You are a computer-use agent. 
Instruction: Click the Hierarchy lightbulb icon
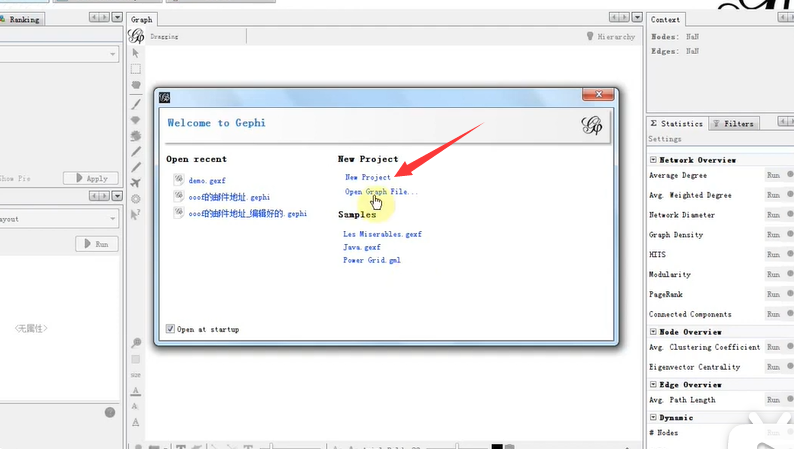pyautogui.click(x=590, y=36)
